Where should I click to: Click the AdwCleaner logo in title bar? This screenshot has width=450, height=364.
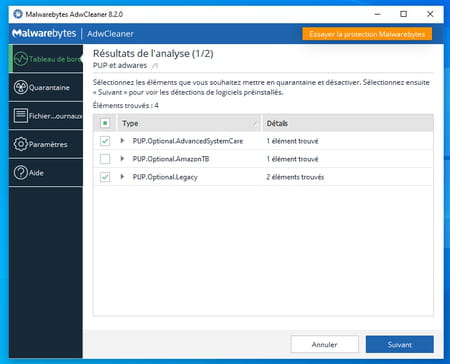pos(17,14)
